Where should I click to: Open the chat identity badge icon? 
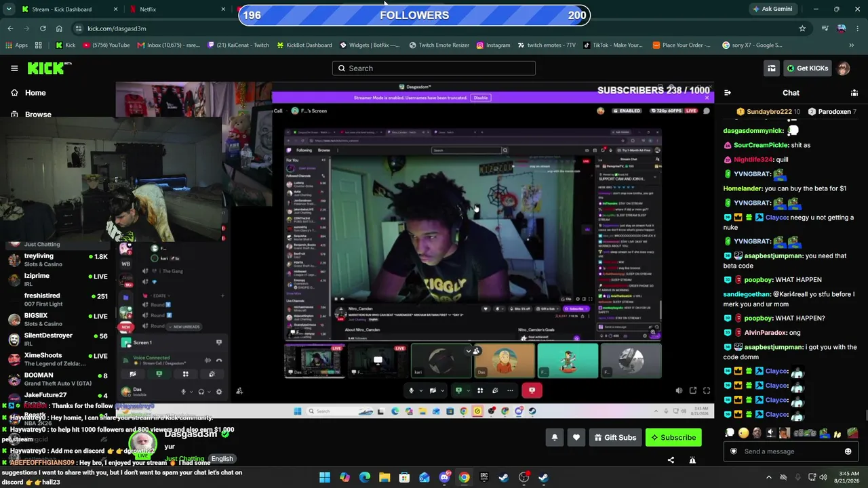(733, 451)
